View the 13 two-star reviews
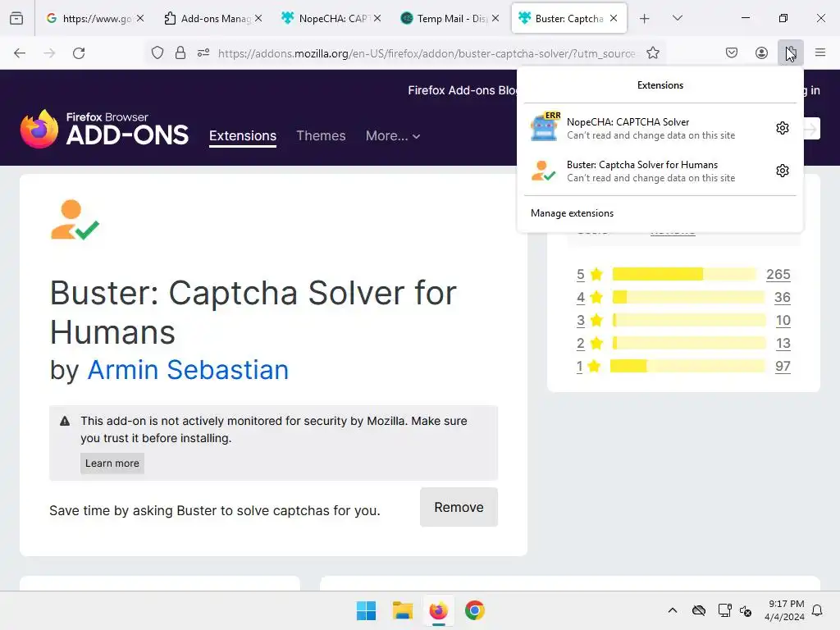The width and height of the screenshot is (840, 630). (783, 344)
